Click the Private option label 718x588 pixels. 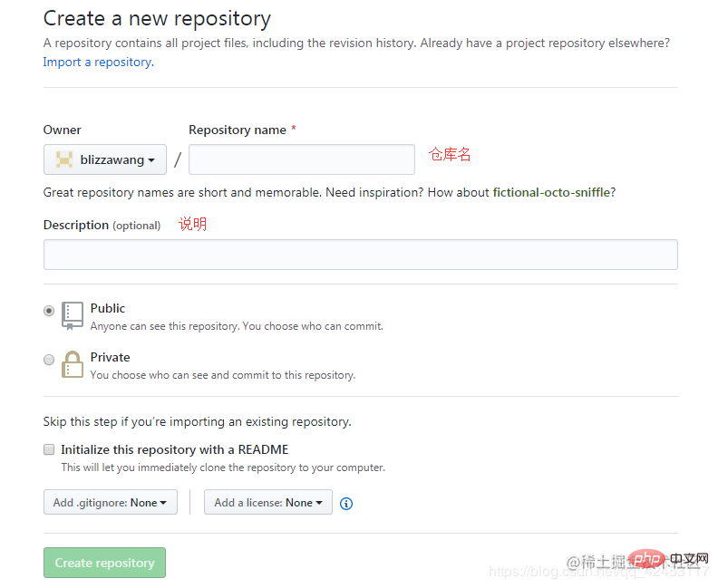111,357
